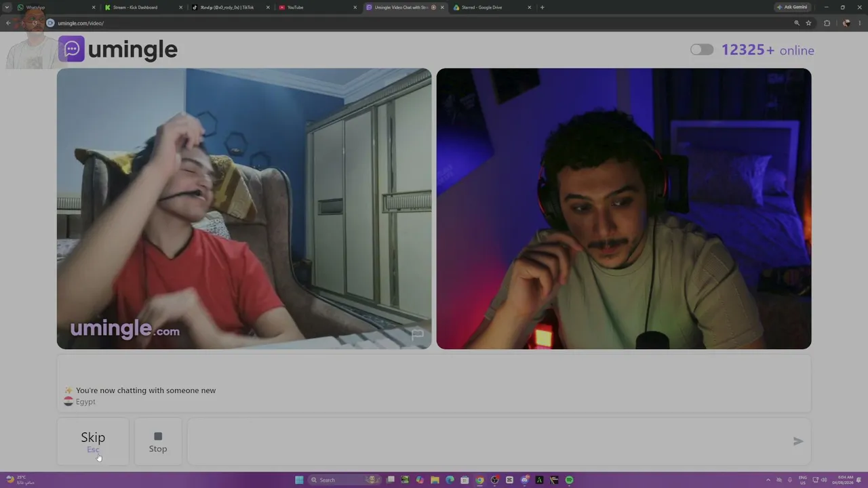Close the TikTok tab
The image size is (868, 488).
(268, 7)
